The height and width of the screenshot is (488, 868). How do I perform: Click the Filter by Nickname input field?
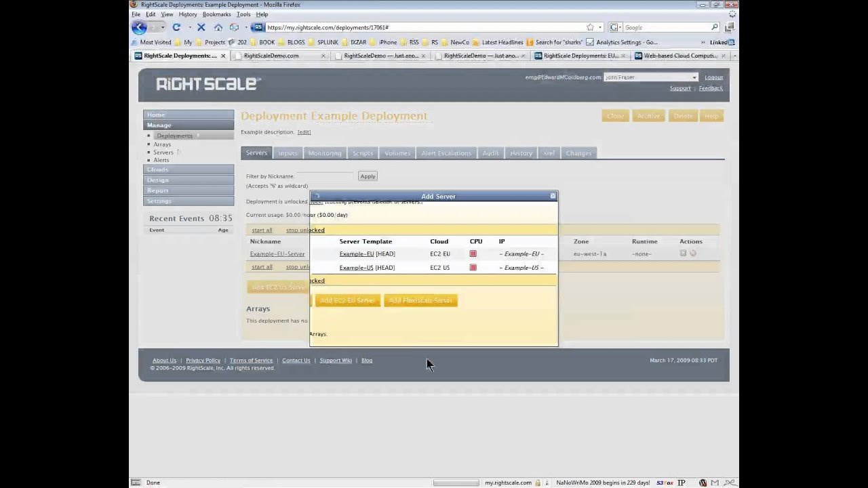325,176
